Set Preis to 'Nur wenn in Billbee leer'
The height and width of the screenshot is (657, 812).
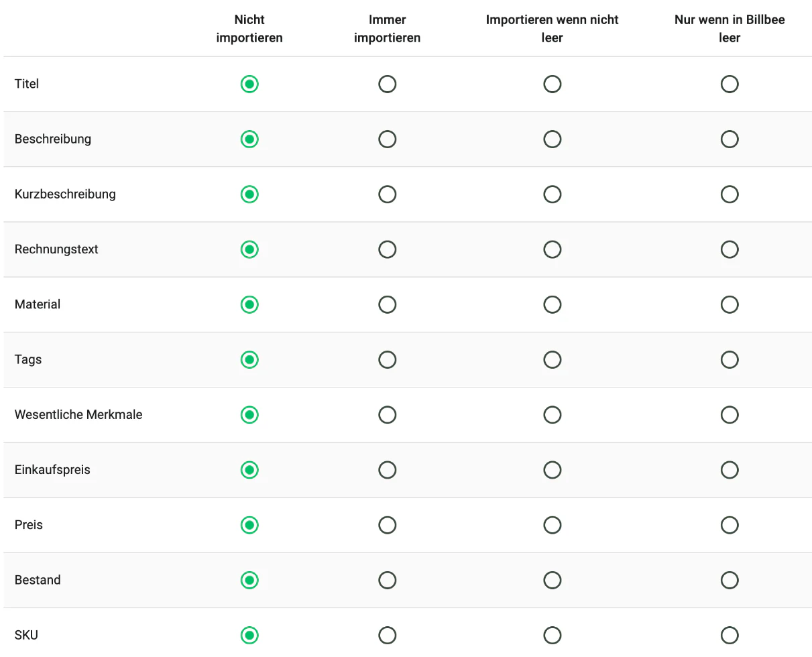(x=730, y=525)
